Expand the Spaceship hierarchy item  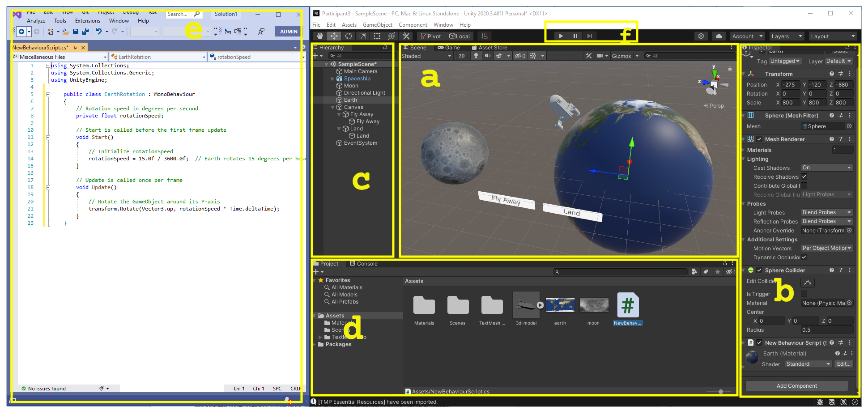coord(333,78)
